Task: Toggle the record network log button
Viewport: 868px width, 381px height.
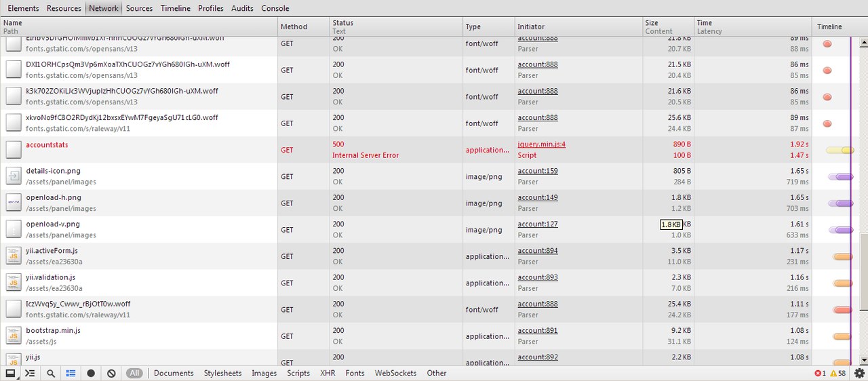Action: pyautogui.click(x=91, y=373)
